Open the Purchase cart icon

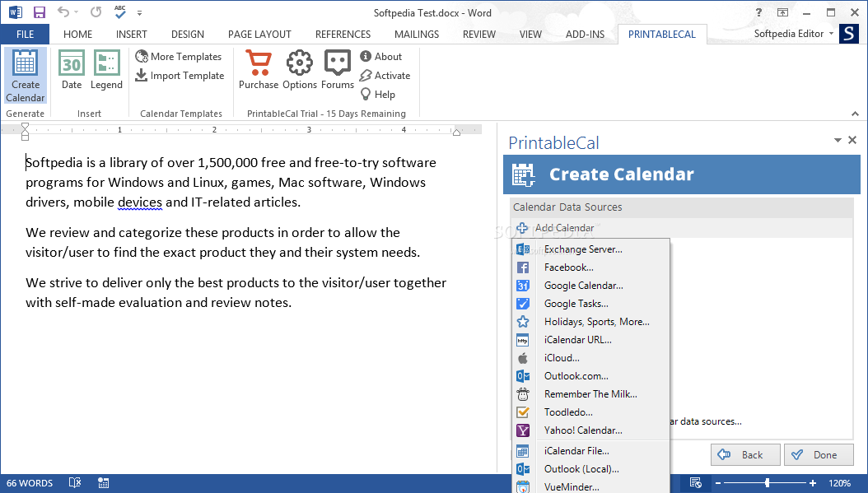pyautogui.click(x=259, y=70)
